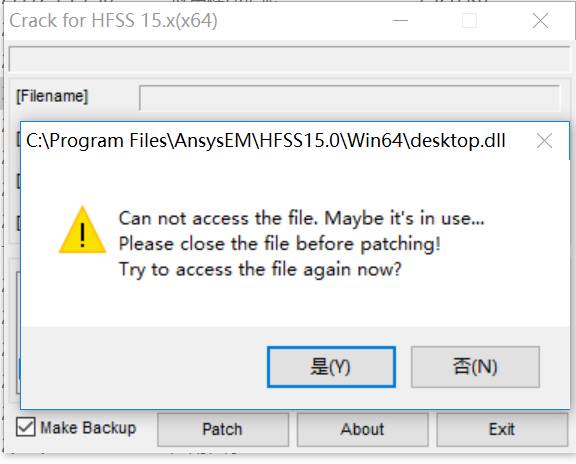
Task: Confirm retry with the 是(Y) button
Action: coord(331,367)
